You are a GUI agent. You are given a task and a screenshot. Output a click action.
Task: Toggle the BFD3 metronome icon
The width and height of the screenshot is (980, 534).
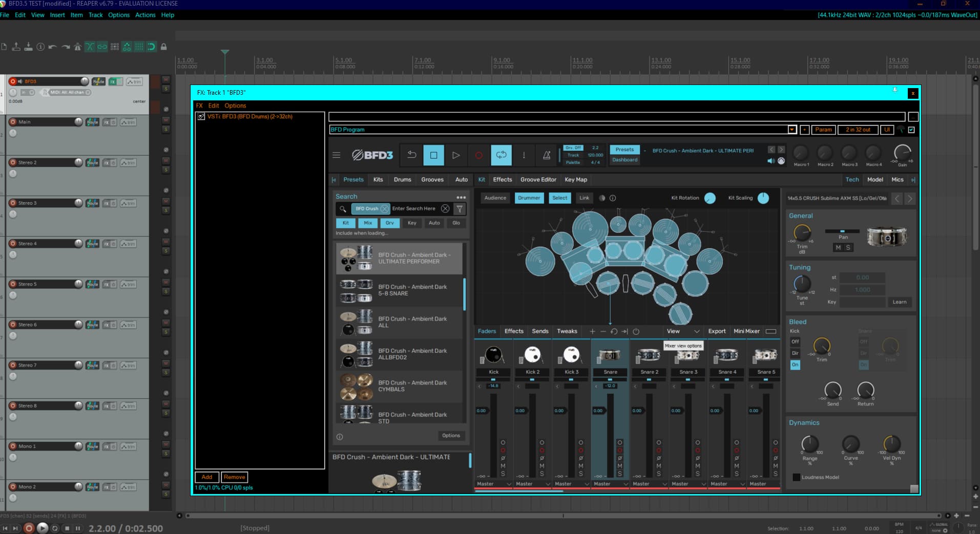coord(547,155)
